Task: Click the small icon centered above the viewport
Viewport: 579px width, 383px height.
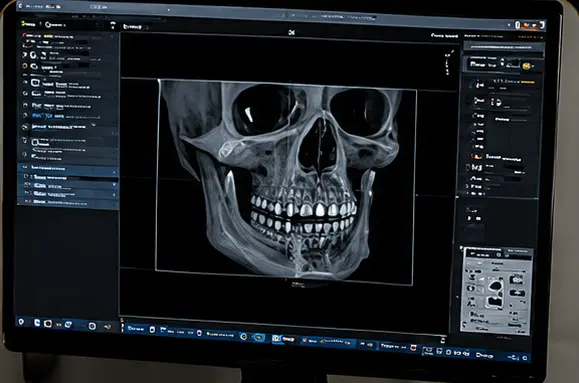Action: coord(292,33)
